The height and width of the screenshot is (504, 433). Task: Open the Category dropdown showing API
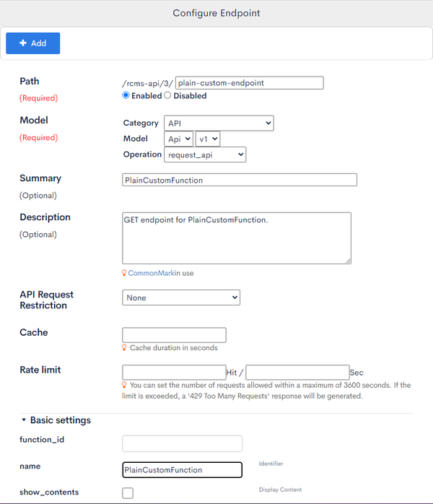click(x=219, y=123)
